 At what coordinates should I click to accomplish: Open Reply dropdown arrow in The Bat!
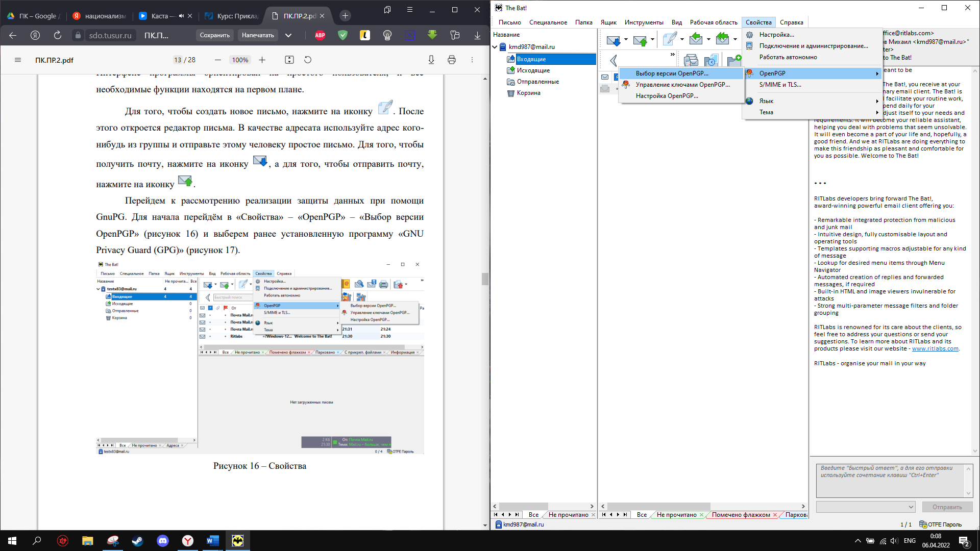708,39
